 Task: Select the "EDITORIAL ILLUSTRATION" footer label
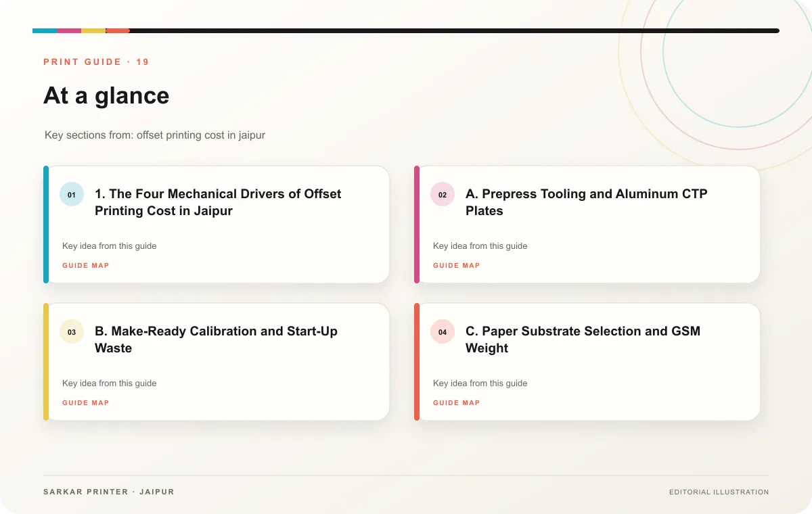point(719,492)
